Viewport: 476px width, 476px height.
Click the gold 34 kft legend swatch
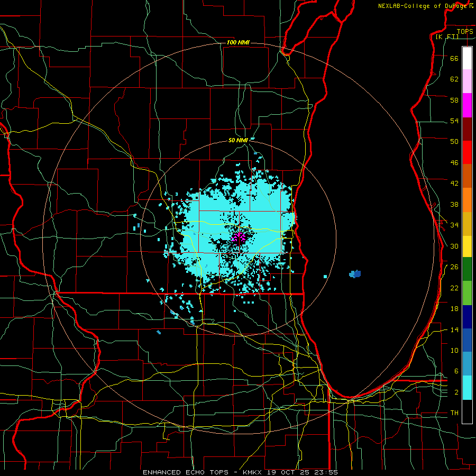[467, 223]
